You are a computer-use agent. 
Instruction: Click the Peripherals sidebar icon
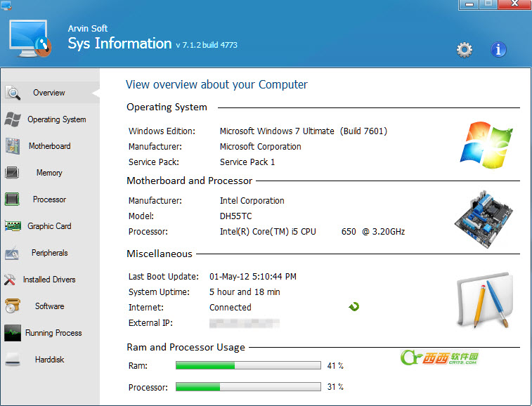click(x=12, y=253)
